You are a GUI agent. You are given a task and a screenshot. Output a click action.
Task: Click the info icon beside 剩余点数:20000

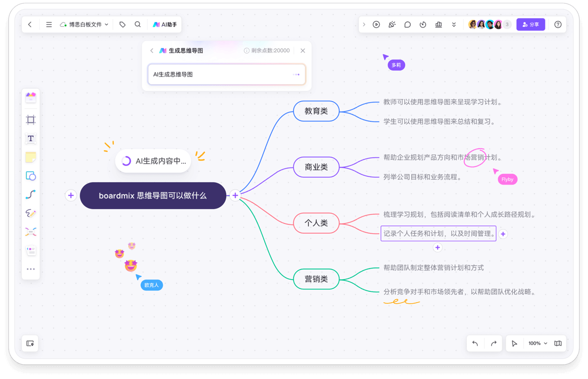pos(246,51)
